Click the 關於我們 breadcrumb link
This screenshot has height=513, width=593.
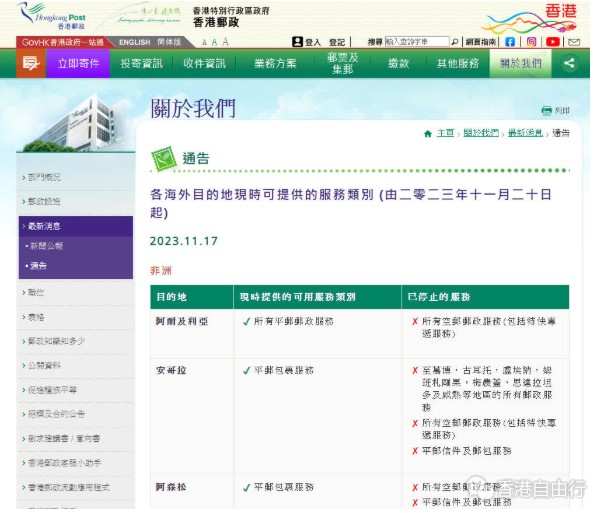coord(481,133)
